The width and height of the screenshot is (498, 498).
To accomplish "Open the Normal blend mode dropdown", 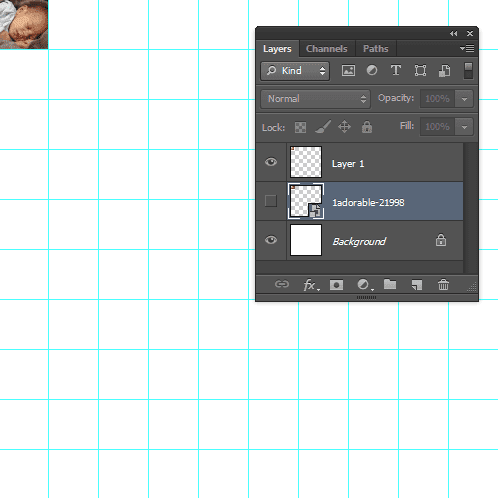I will point(315,99).
